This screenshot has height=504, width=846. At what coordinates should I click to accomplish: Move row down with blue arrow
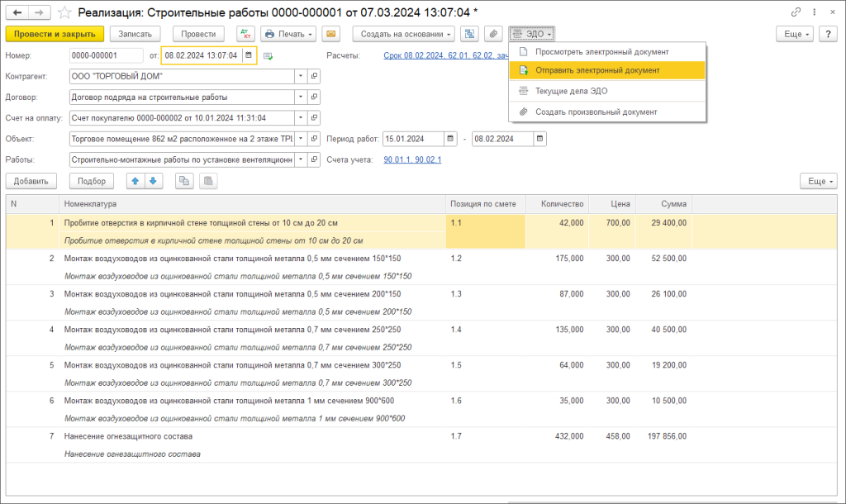click(x=154, y=181)
